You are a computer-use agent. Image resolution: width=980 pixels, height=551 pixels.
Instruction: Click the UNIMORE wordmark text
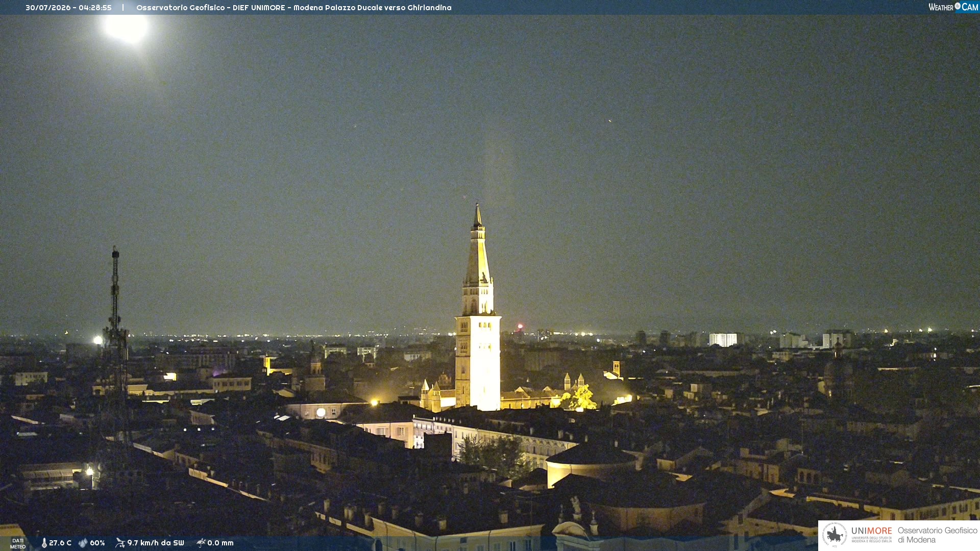point(872,531)
